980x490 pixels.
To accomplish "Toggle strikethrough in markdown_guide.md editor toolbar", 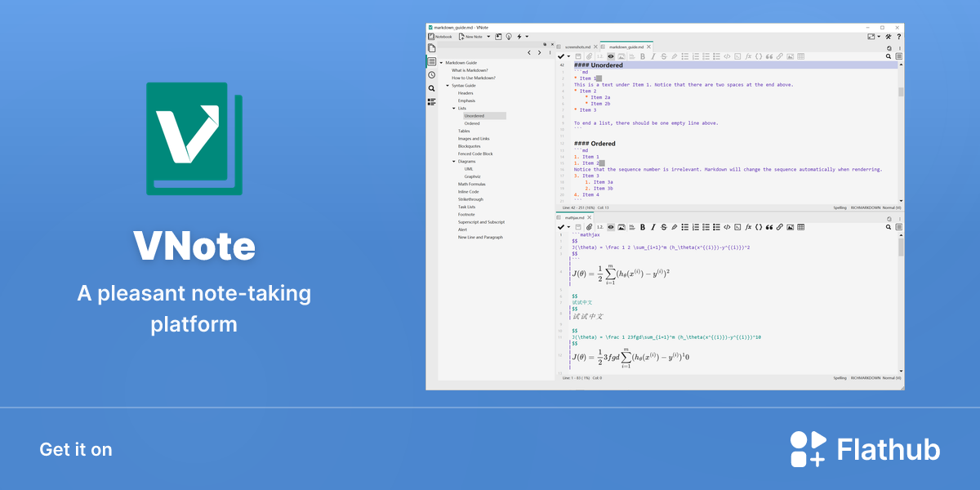I will click(664, 56).
